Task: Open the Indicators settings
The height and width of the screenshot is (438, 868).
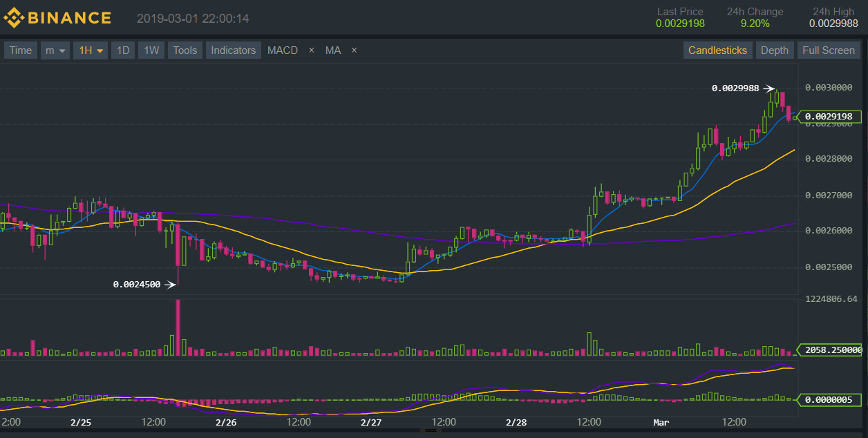Action: [x=234, y=50]
